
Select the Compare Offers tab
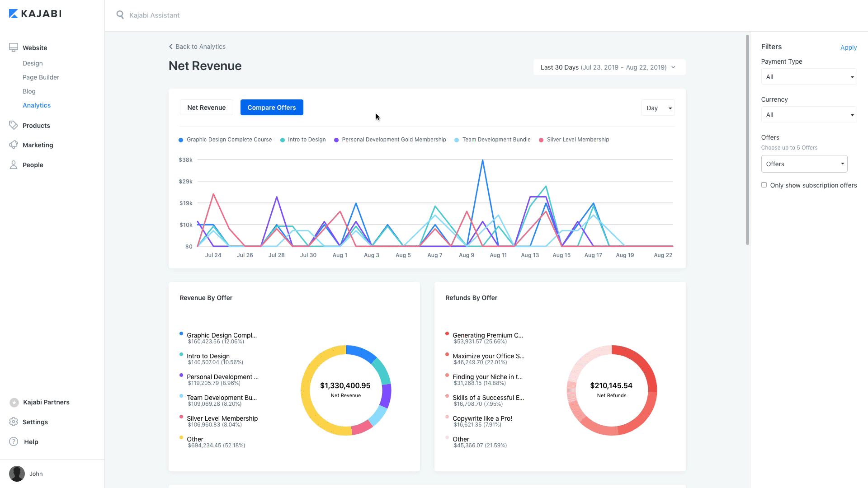[x=272, y=108]
